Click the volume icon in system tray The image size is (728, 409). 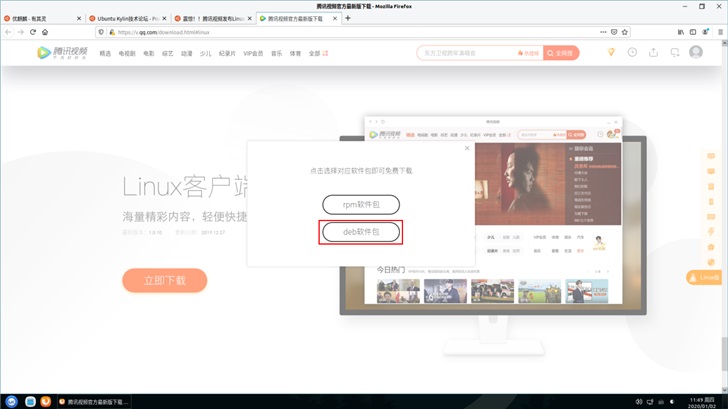(639, 402)
